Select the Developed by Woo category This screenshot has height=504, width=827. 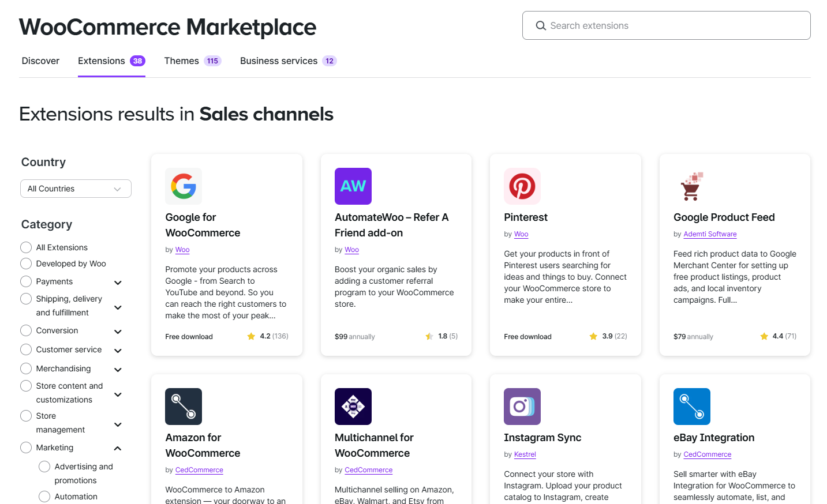tap(26, 264)
